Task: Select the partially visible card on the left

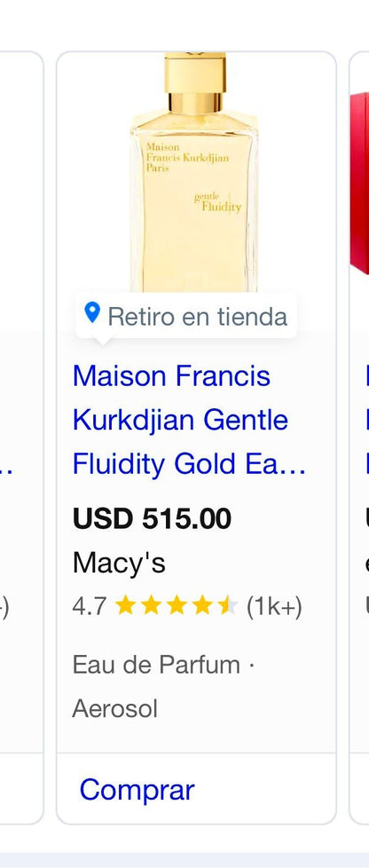Action: click(21, 438)
